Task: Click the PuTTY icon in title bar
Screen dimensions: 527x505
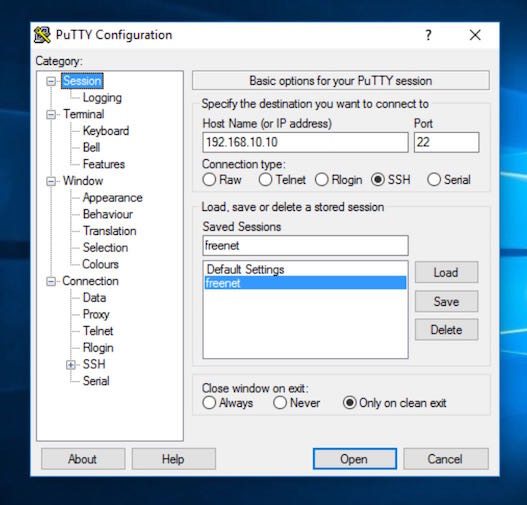Action: click(x=42, y=35)
